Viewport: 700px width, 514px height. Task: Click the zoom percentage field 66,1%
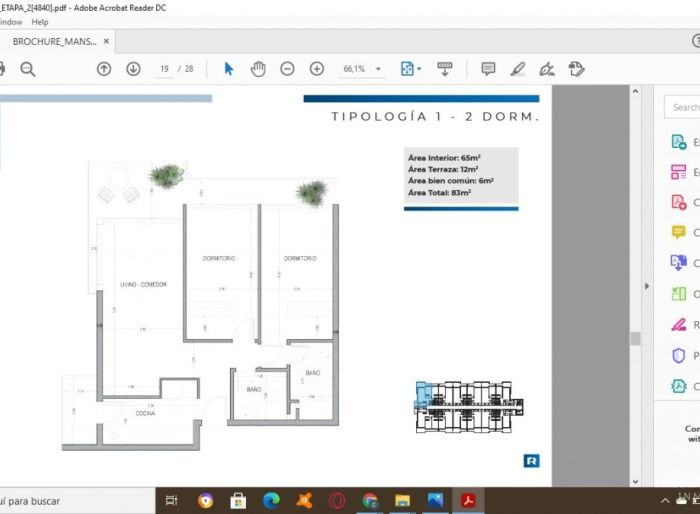click(x=354, y=69)
